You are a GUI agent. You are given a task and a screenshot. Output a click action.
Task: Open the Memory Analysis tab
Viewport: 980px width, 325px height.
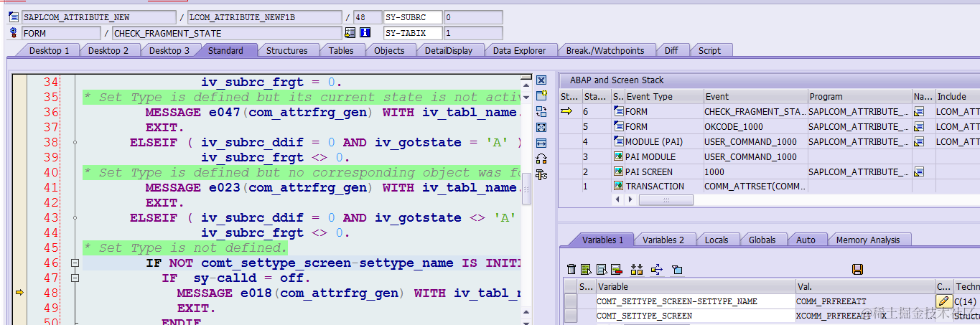(x=867, y=240)
